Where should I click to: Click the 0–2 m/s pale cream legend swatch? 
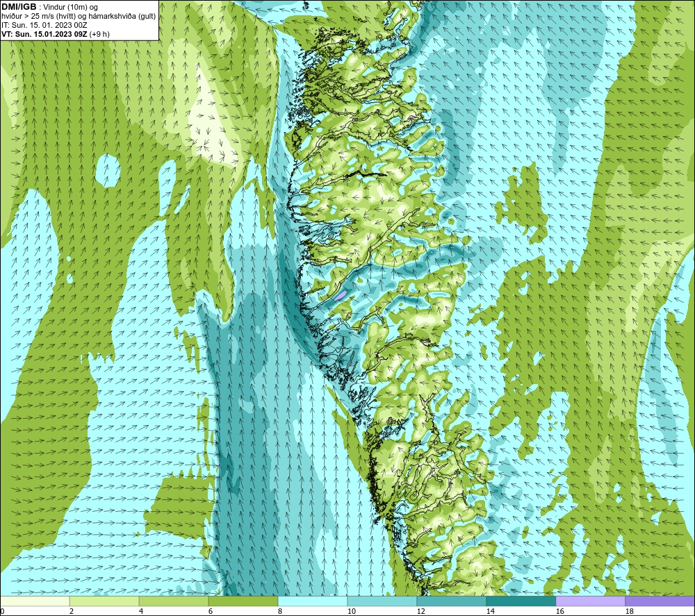[35, 601]
